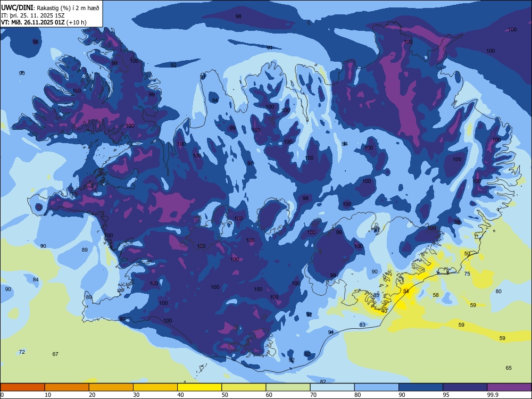
Task: Click the 10–20 orange legend swatch
Action: pyautogui.click(x=67, y=387)
